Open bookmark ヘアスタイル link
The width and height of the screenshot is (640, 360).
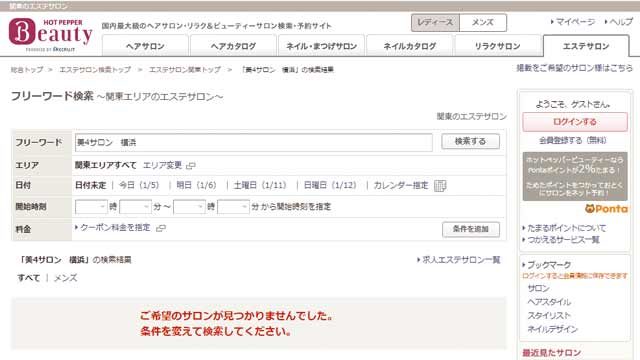pos(549,302)
